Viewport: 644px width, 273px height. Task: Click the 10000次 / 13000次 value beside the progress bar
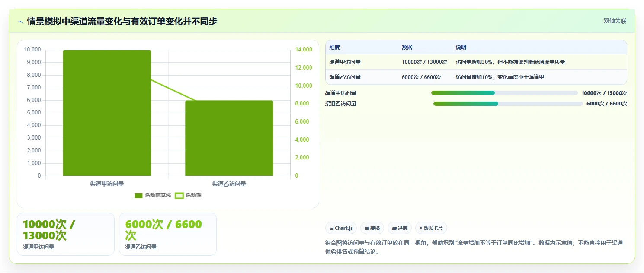[x=604, y=93]
